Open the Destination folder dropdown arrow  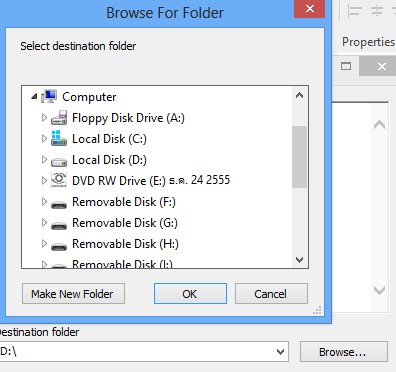tap(280, 352)
